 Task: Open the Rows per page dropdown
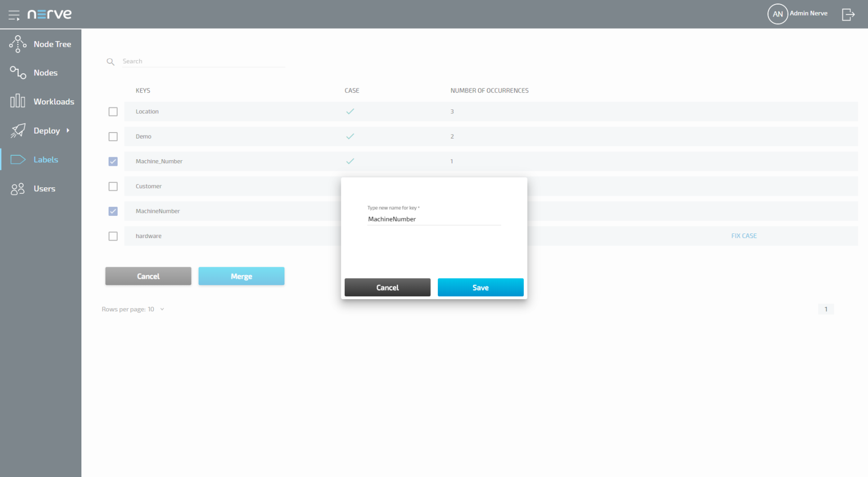(x=162, y=309)
